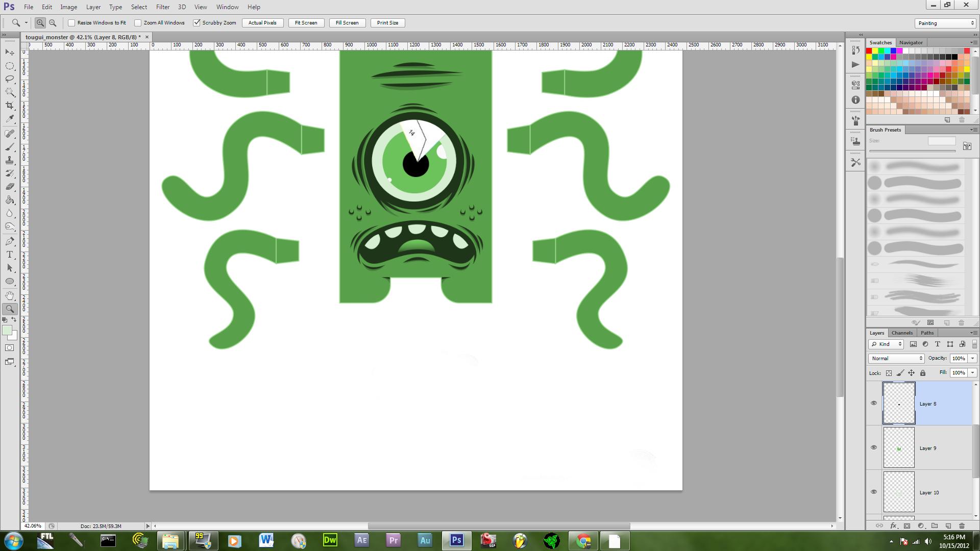
Task: Select the Brush tool
Action: [x=10, y=147]
